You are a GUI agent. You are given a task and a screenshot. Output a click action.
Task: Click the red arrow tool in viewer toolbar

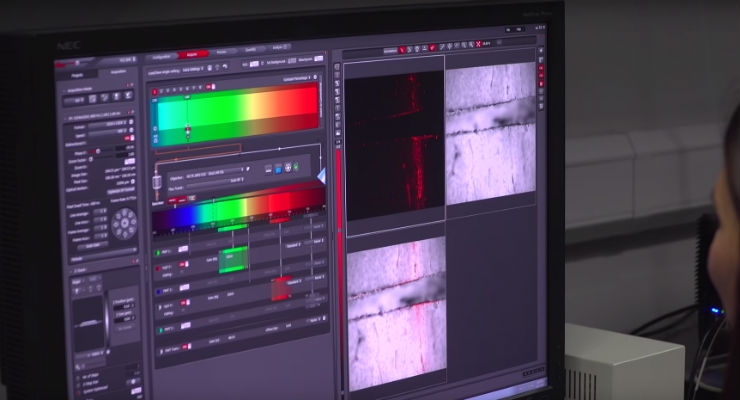click(403, 49)
